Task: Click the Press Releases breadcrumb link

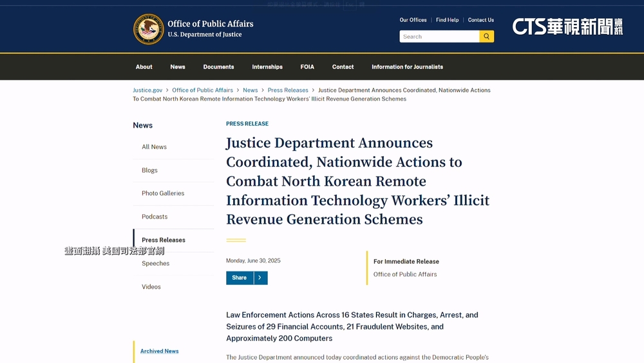Action: click(288, 90)
